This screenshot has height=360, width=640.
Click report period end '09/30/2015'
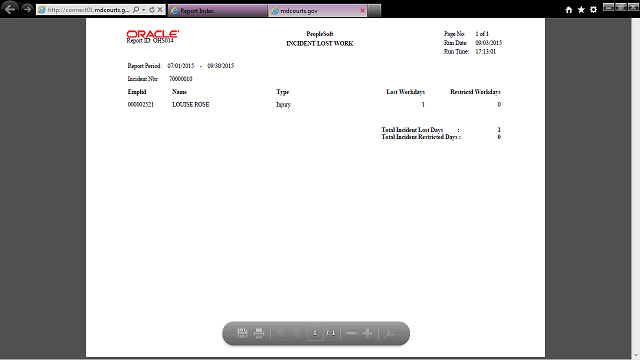click(x=220, y=66)
